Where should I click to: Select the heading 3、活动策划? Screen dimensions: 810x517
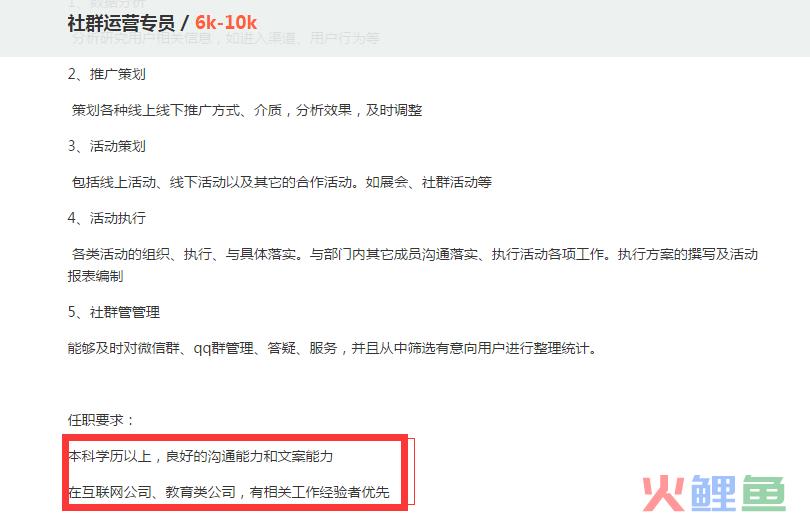[106, 146]
